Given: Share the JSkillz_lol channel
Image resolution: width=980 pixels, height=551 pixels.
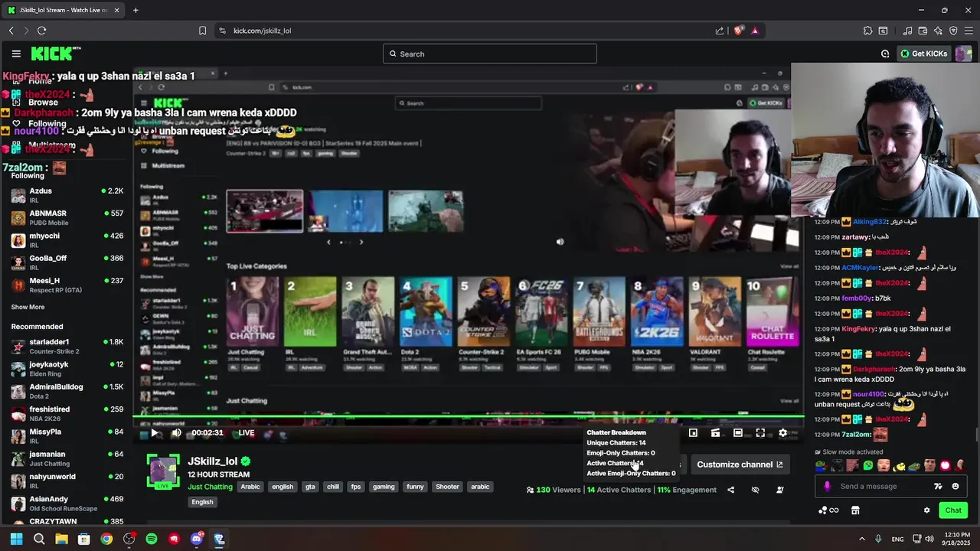Looking at the screenshot, I should pos(730,490).
